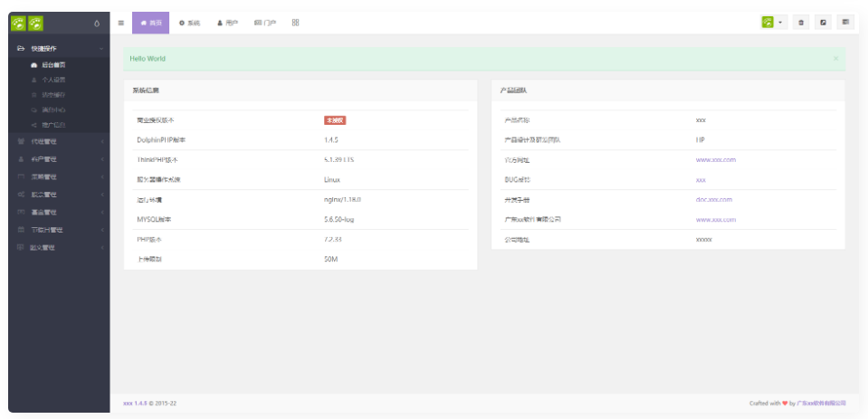
Task: Expand the 股票管理 sidebar menu
Action: click(x=54, y=195)
